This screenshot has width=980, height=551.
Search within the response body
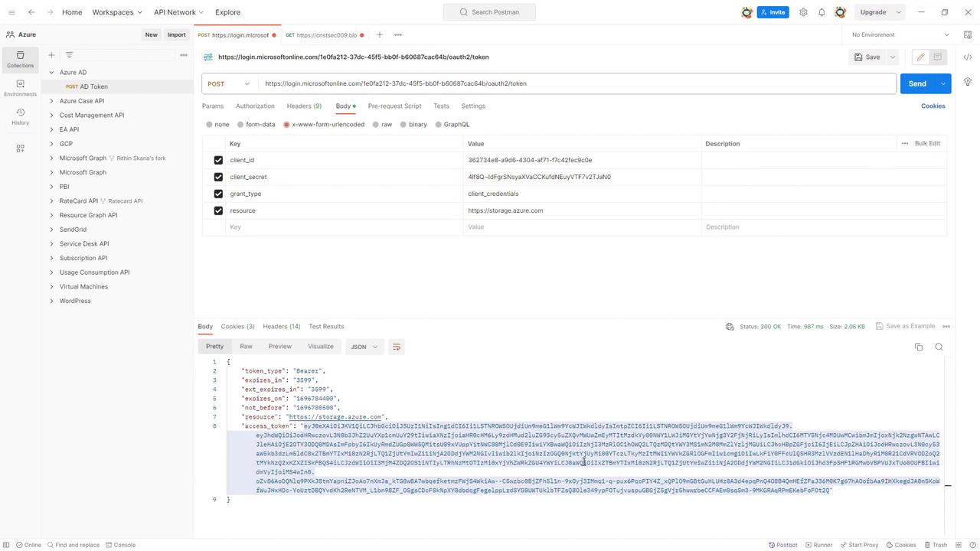pyautogui.click(x=939, y=347)
